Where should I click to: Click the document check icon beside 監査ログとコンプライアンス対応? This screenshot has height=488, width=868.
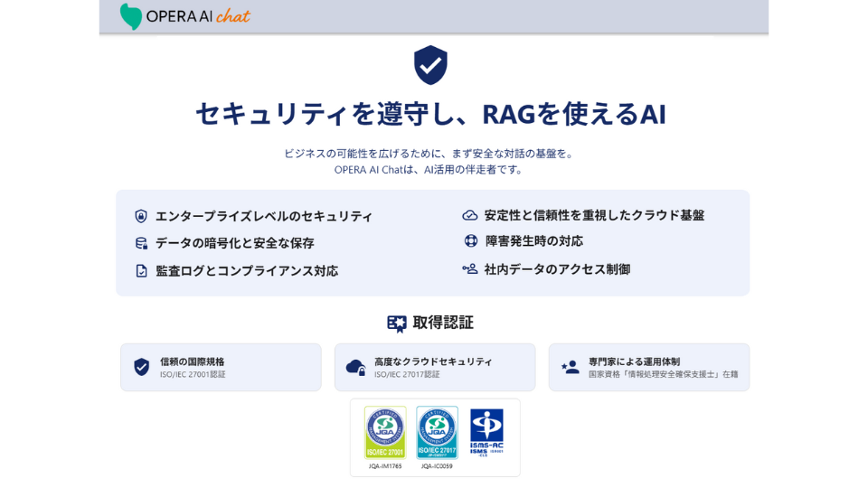point(142,270)
